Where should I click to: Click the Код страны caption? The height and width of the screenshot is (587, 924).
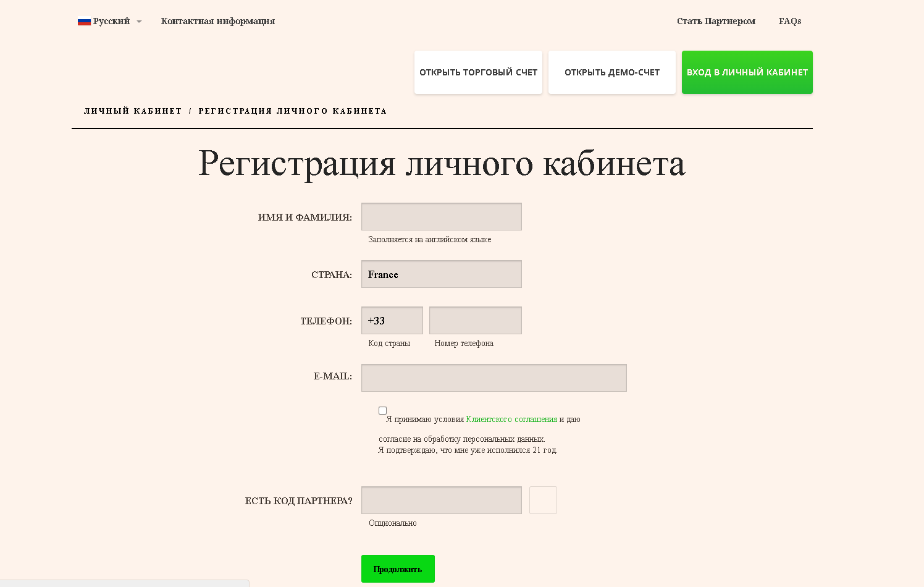pyautogui.click(x=389, y=344)
